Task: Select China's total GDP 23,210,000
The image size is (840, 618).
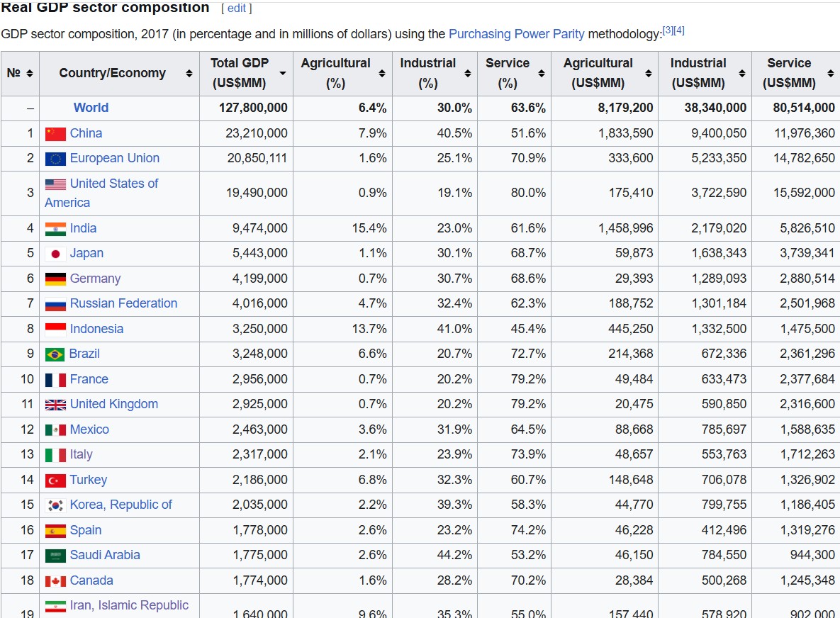Action: click(x=257, y=133)
